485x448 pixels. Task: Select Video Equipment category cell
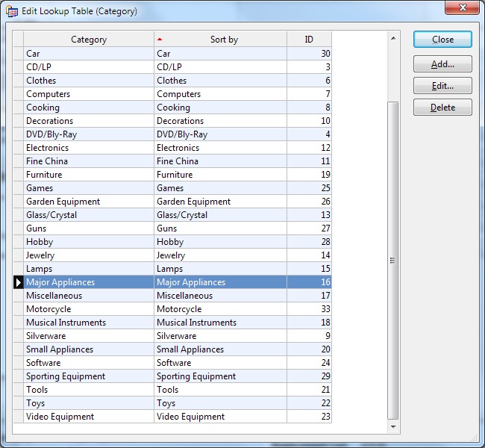click(x=89, y=417)
